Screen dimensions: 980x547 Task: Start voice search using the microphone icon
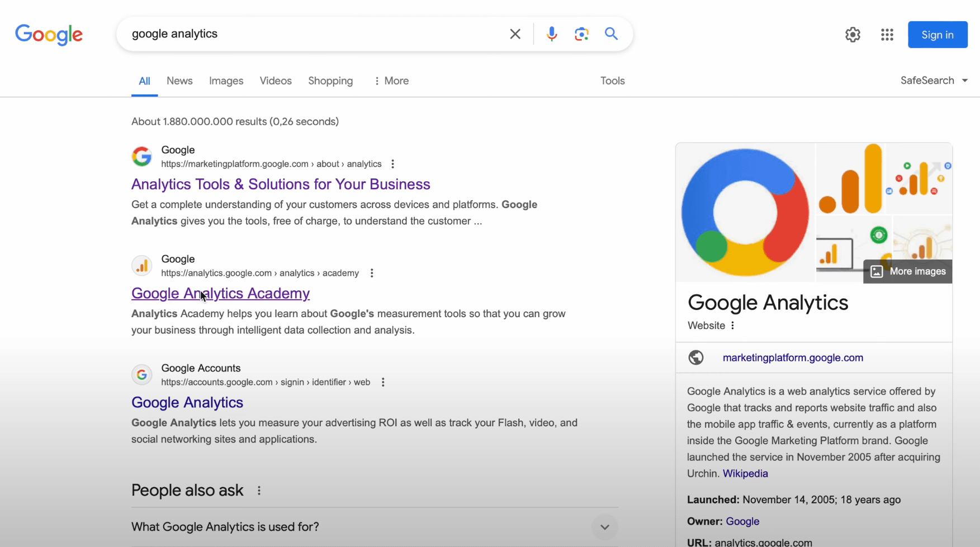(552, 34)
